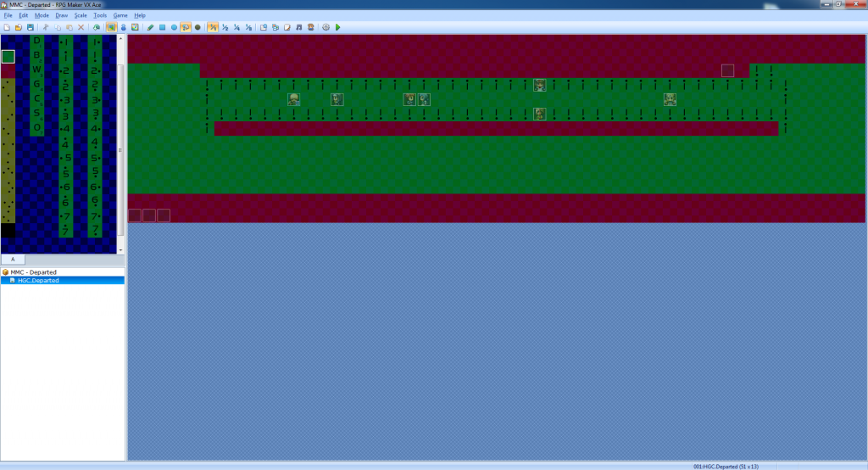Open the Mode menu
The width and height of the screenshot is (868, 470).
pos(42,15)
